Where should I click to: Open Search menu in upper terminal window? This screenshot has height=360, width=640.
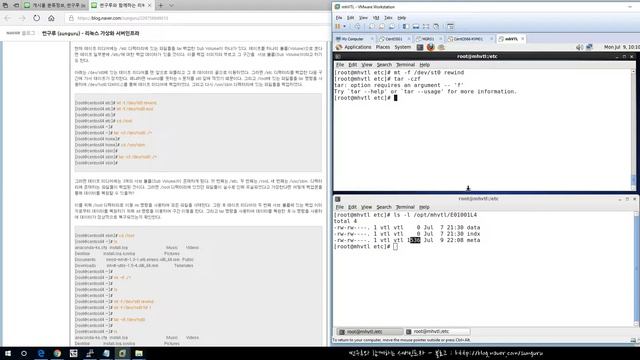coord(384,65)
